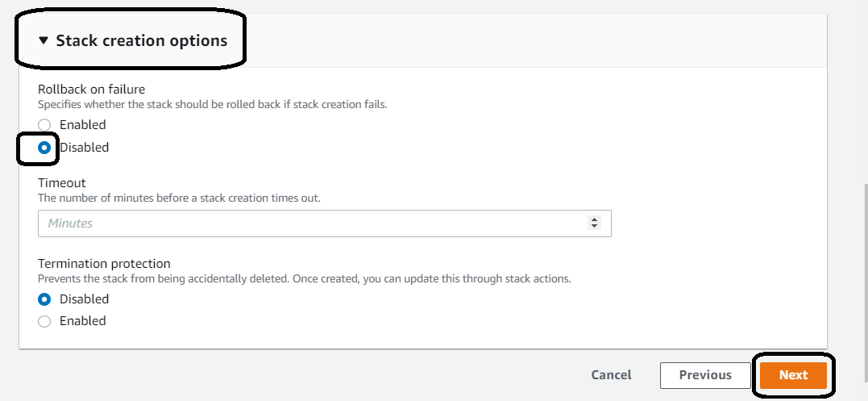868x401 pixels.
Task: Click Disabled text label under Termination protection
Action: point(84,299)
